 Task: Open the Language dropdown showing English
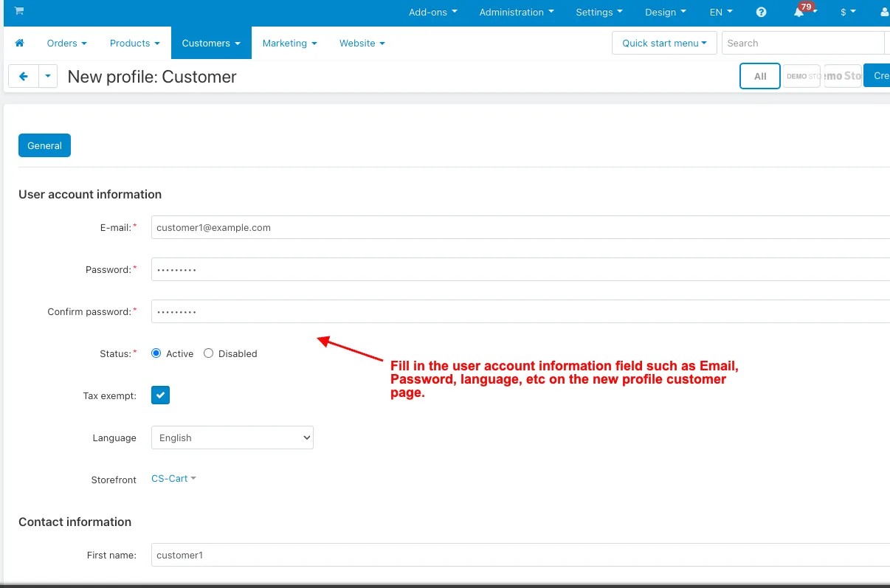point(232,437)
